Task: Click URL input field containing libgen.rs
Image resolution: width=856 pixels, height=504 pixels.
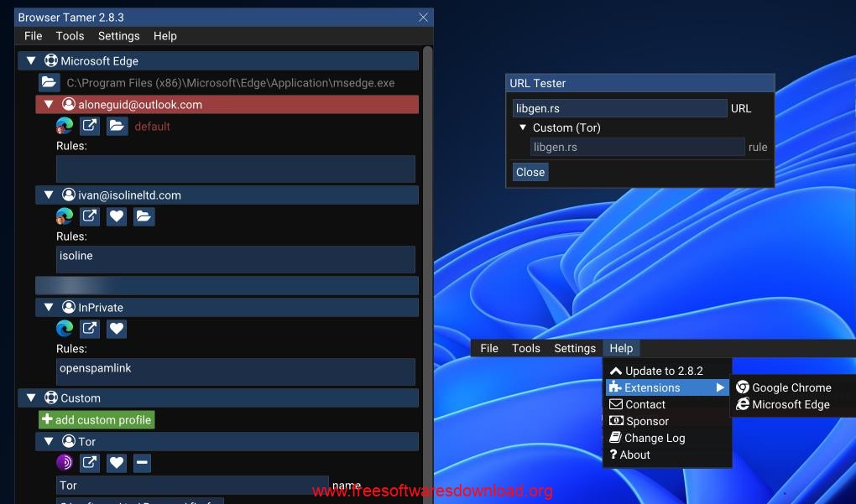Action: [619, 108]
